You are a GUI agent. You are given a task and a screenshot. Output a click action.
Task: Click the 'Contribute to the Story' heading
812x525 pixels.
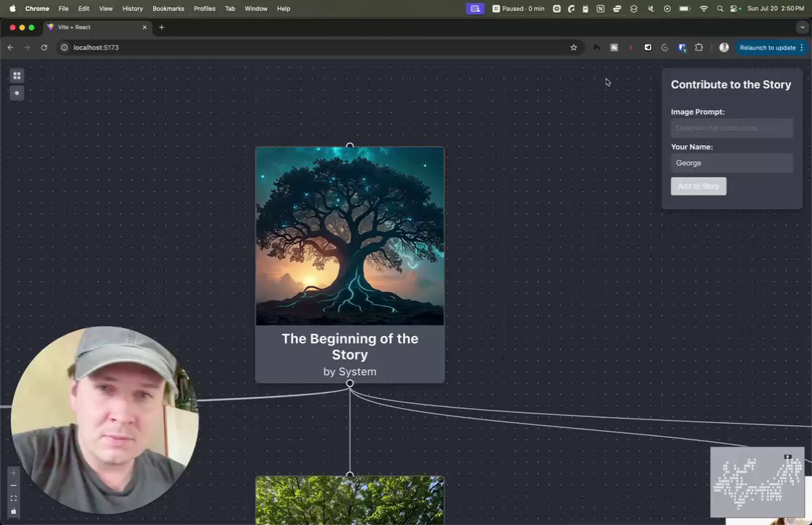[730, 85]
